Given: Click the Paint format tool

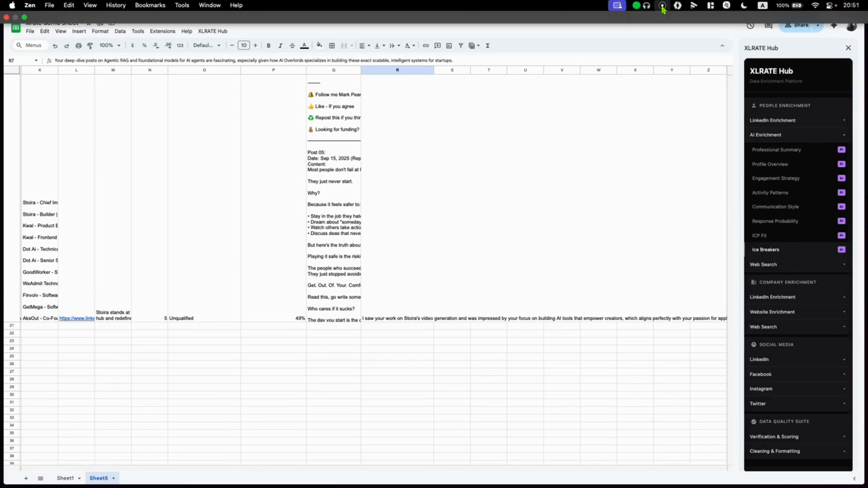Looking at the screenshot, I should coord(90,45).
